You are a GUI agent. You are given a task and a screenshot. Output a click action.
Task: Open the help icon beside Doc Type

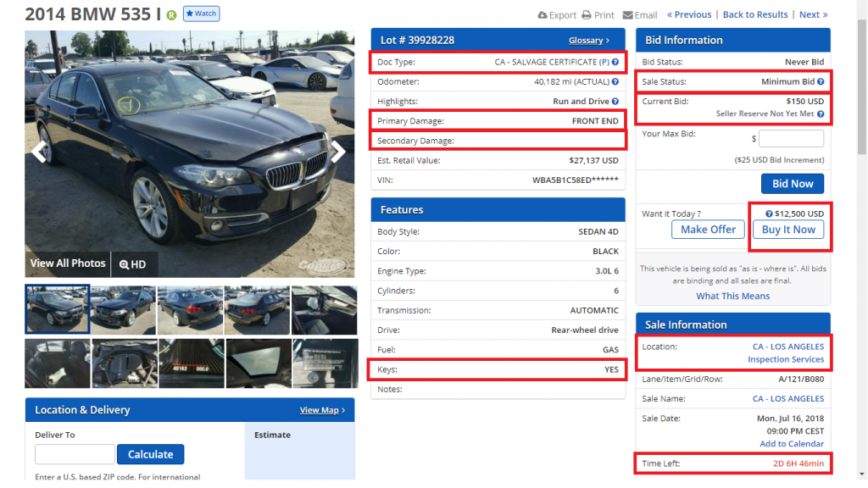[615, 62]
